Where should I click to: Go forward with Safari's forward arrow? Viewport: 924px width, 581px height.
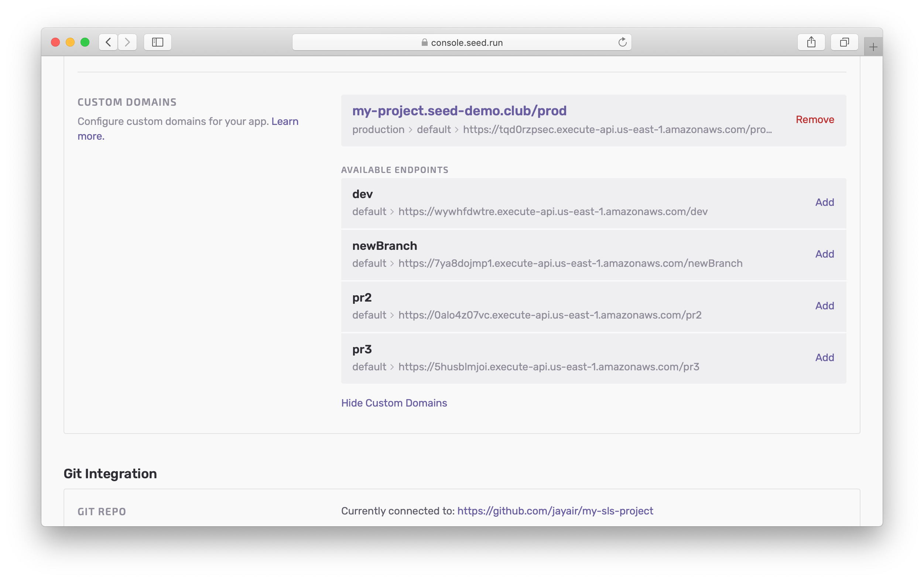pos(127,42)
